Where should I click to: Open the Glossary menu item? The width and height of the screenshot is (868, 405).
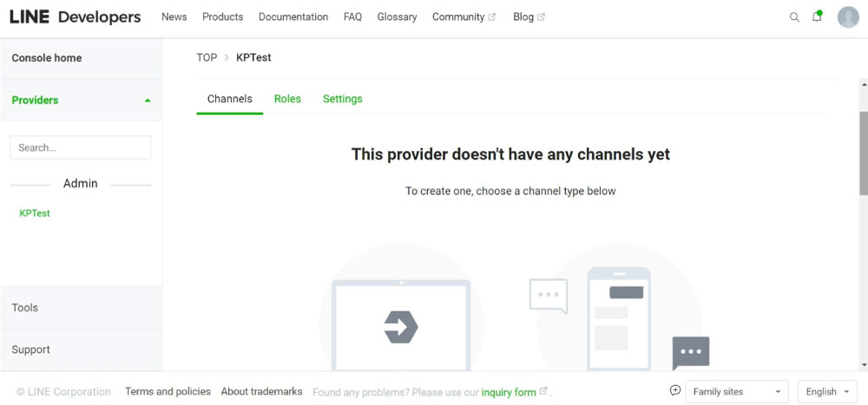[x=397, y=17]
